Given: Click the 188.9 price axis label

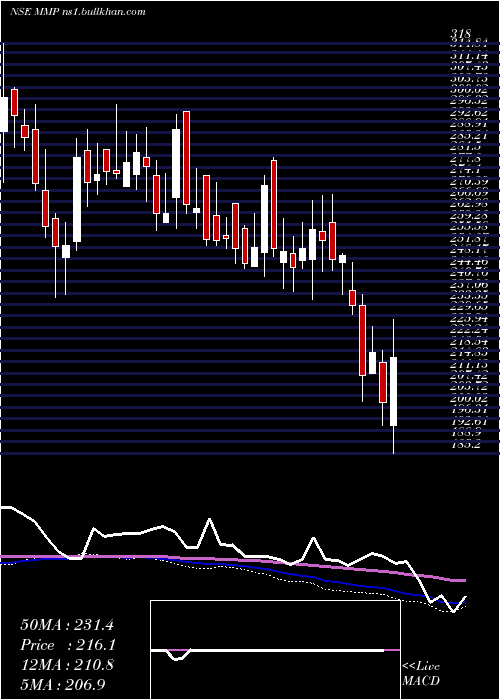Looking at the screenshot, I should point(466,433).
